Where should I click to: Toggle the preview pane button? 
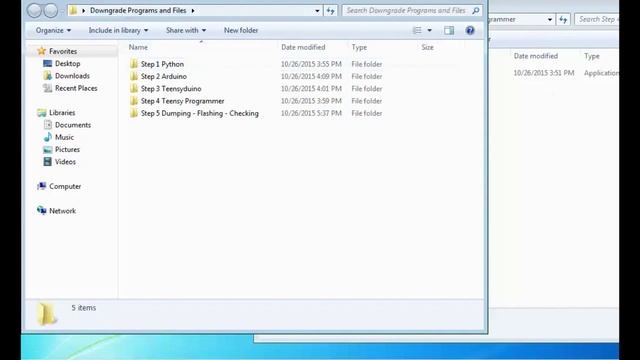coord(449,30)
